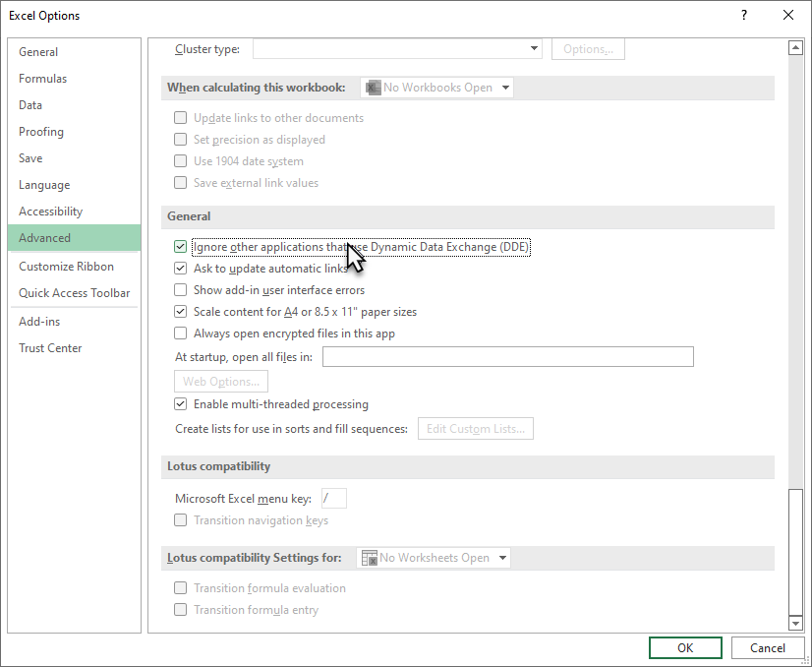The image size is (812, 667).
Task: Open the Accessibility options category
Action: (x=74, y=211)
